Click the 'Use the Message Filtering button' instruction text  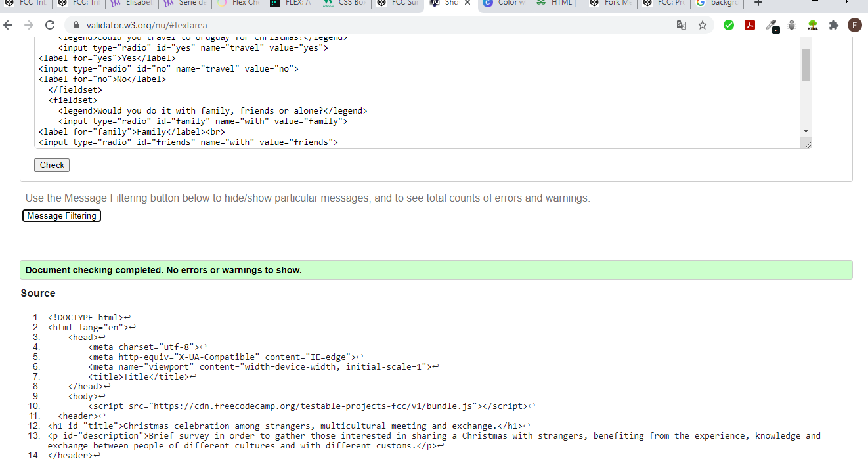pyautogui.click(x=307, y=198)
